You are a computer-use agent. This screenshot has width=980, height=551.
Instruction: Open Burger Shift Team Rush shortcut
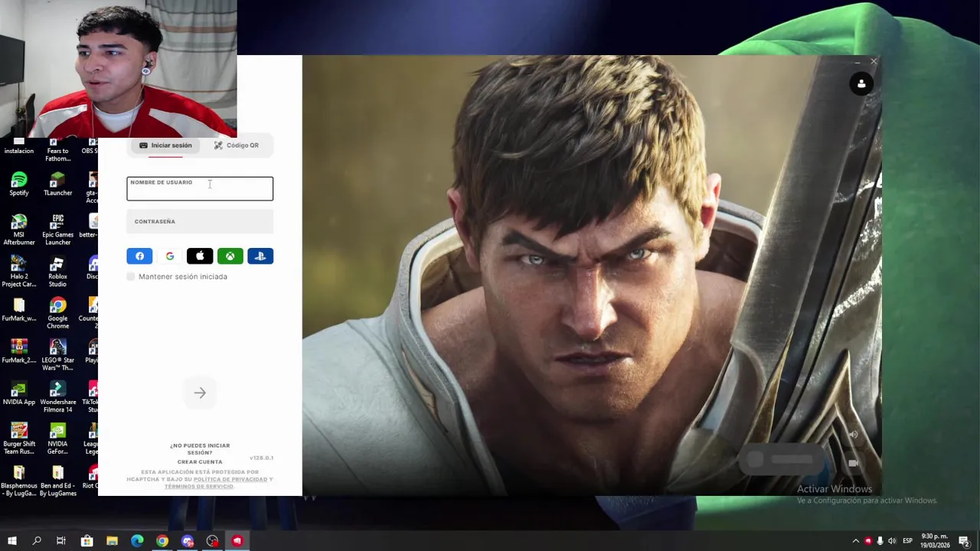tap(18, 439)
